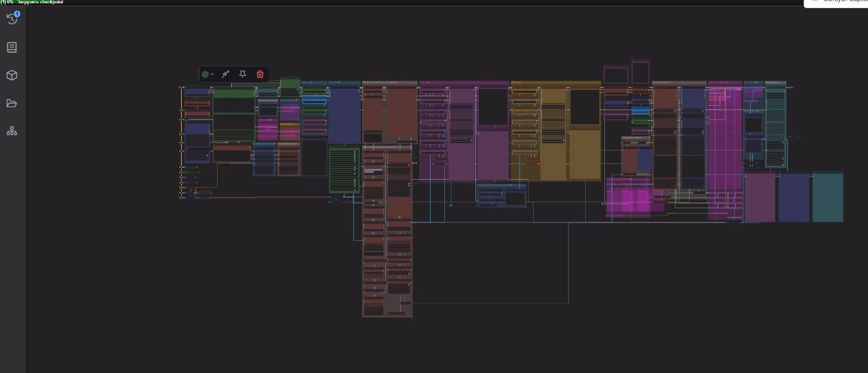Open the model library cube icon
The height and width of the screenshot is (373, 868).
point(12,75)
